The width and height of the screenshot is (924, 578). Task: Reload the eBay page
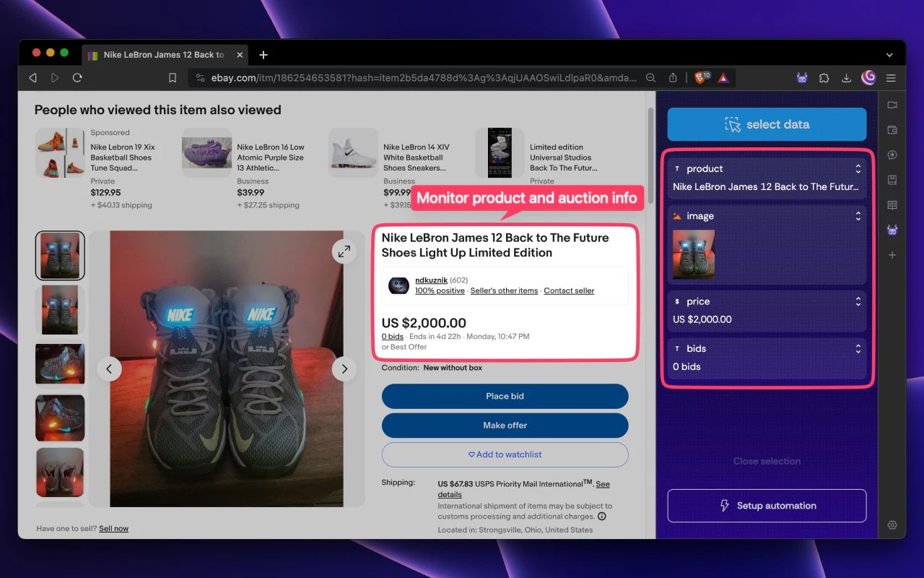[x=77, y=77]
